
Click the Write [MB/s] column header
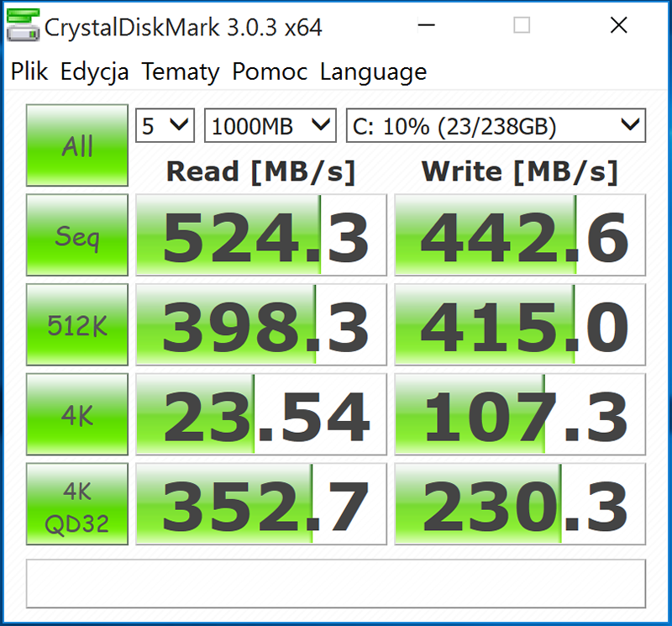click(x=519, y=172)
